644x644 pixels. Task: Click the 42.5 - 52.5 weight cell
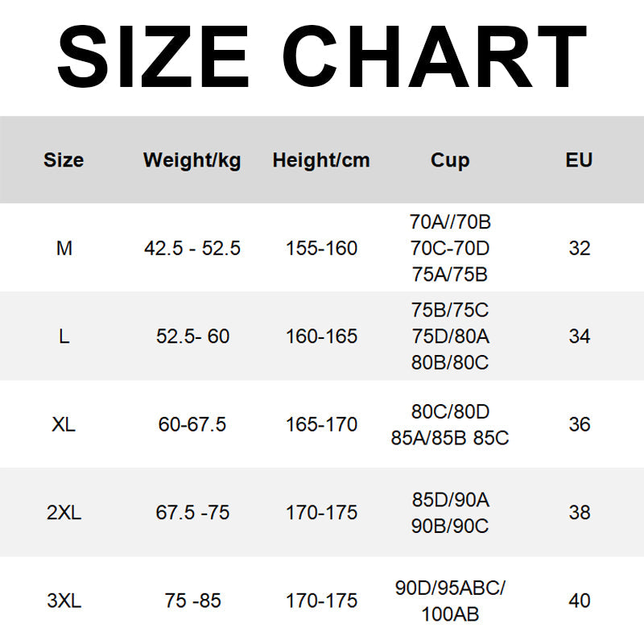[192, 249]
